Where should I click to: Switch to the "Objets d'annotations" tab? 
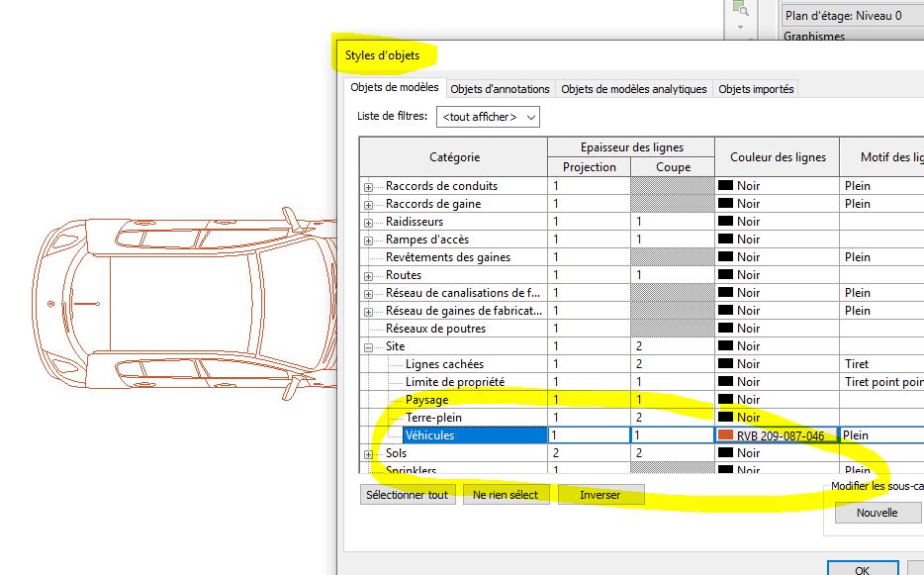pos(499,88)
